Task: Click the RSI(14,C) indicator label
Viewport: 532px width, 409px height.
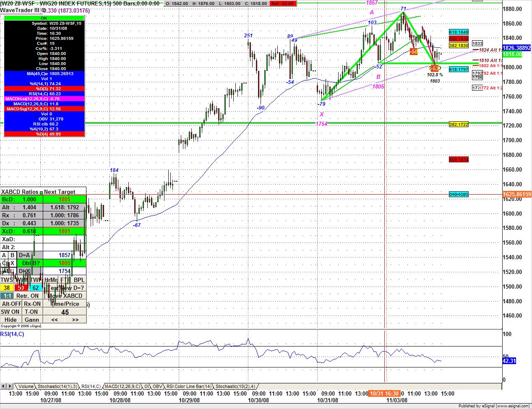Action: [12, 334]
